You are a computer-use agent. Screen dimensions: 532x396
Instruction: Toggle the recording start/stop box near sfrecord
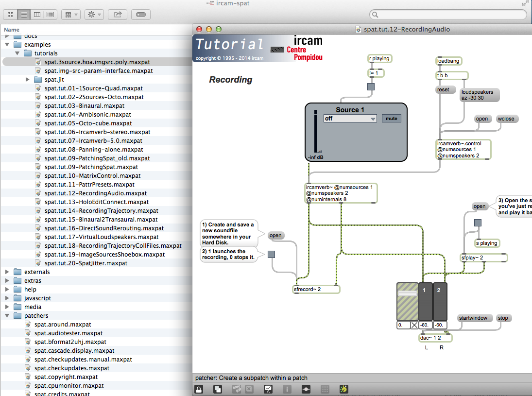tap(272, 254)
